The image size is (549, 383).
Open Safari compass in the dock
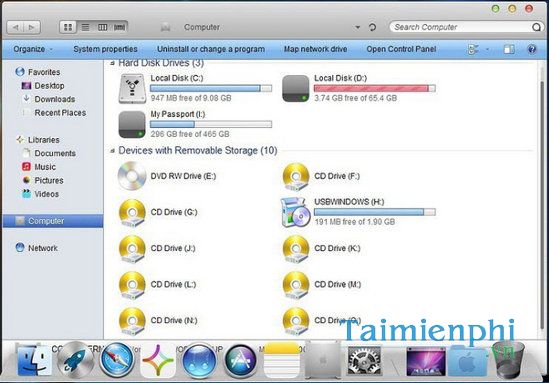coord(117,360)
